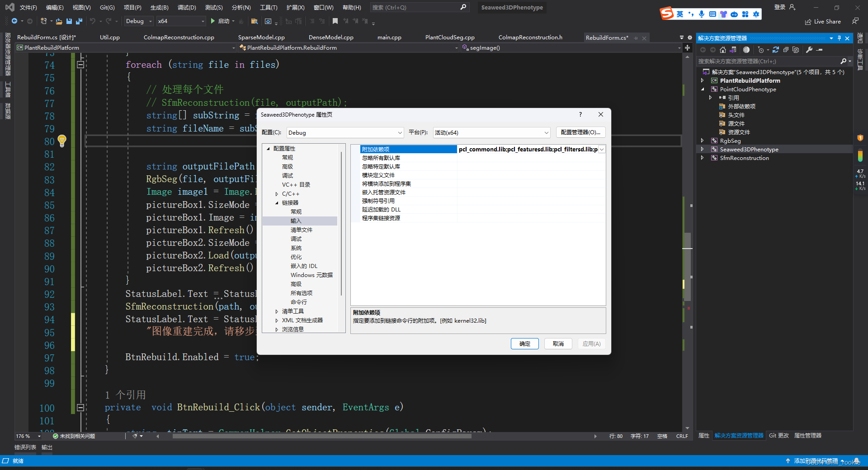Open the configuration combo box in the dialog
868x470 pixels.
[345, 132]
